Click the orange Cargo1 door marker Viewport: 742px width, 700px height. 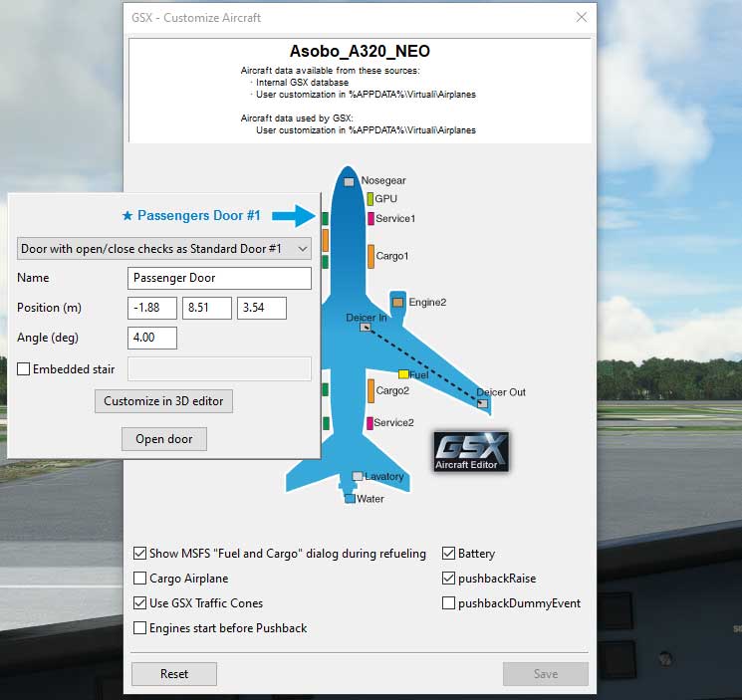tap(371, 256)
